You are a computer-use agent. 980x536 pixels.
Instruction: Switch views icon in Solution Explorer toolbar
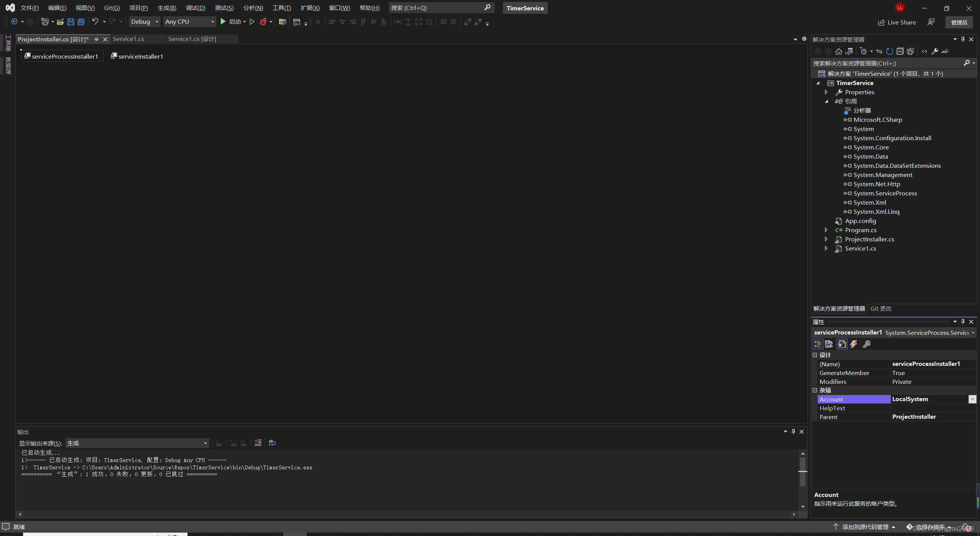[849, 51]
